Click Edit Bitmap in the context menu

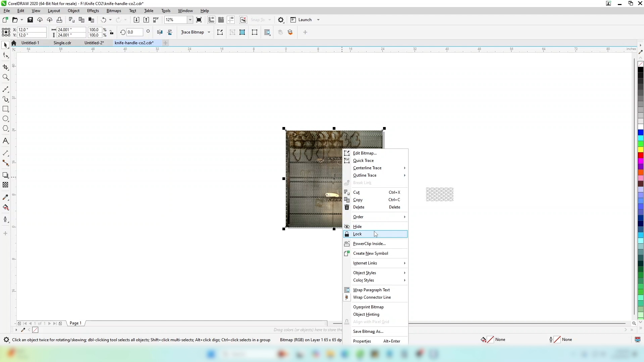click(365, 153)
